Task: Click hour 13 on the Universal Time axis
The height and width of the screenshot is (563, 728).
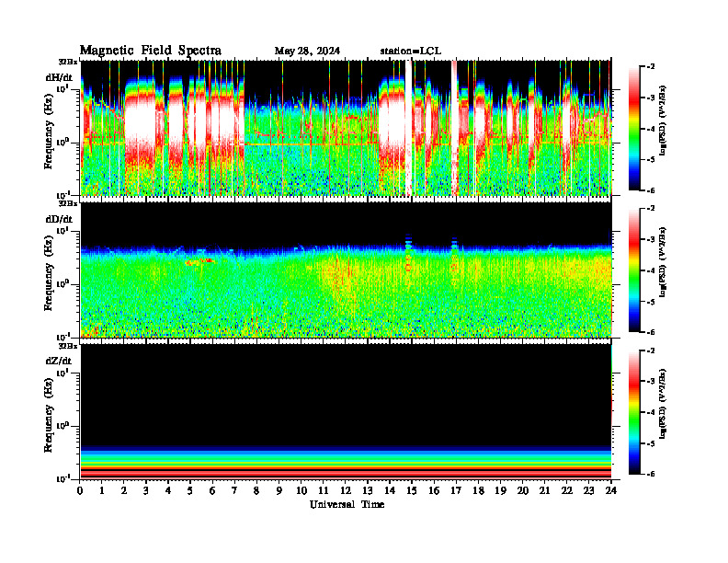Action: click(x=368, y=490)
